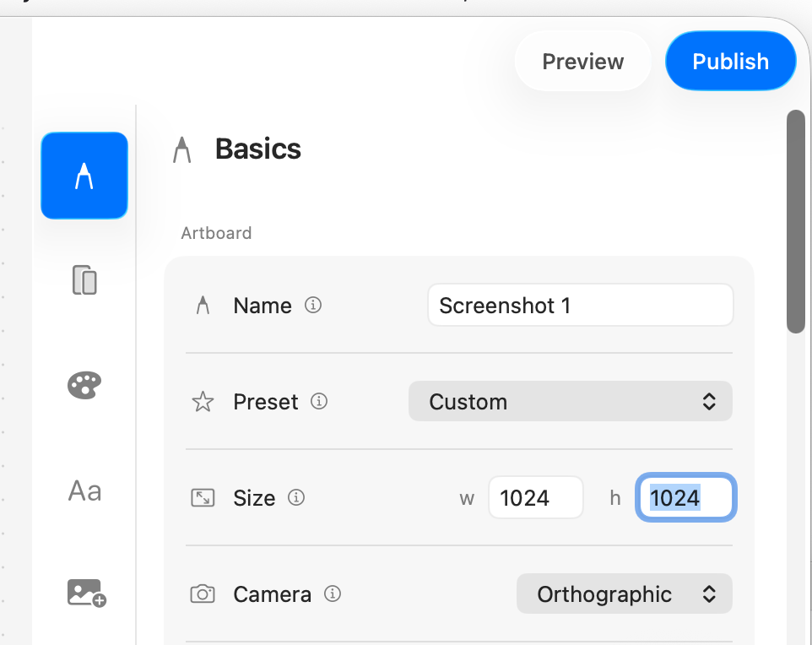This screenshot has width=812, height=645.
Task: Click the blue Publish button
Action: 730,61
